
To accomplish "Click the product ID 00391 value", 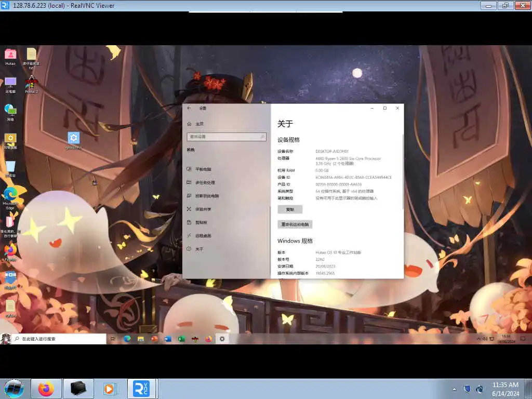I will click(x=338, y=184).
